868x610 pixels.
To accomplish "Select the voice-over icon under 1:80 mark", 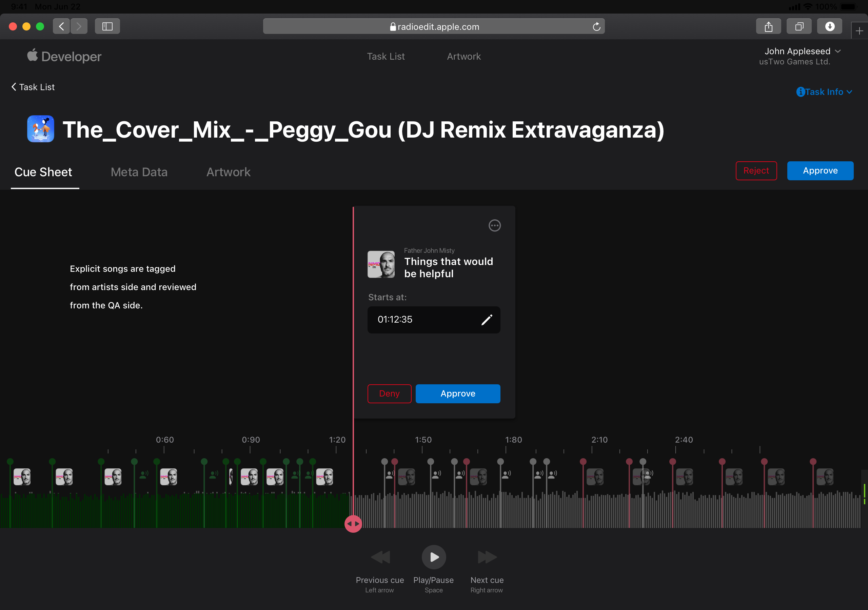I will tap(506, 475).
